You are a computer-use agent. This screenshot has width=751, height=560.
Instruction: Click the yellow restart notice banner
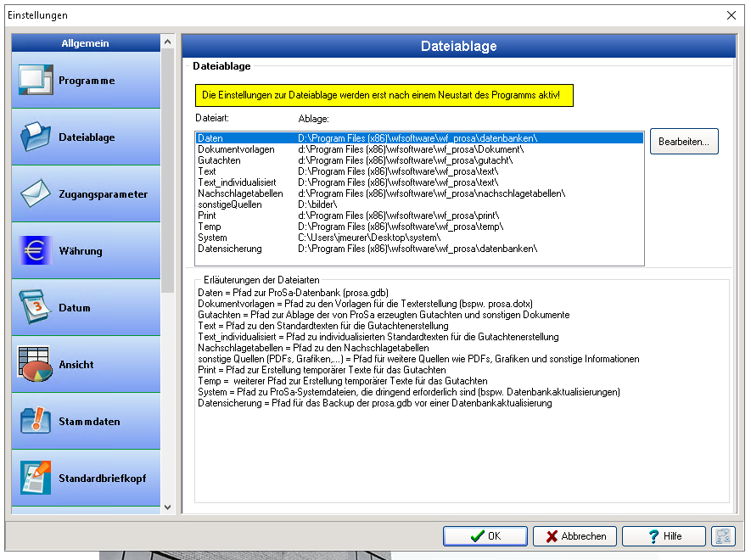tap(384, 95)
